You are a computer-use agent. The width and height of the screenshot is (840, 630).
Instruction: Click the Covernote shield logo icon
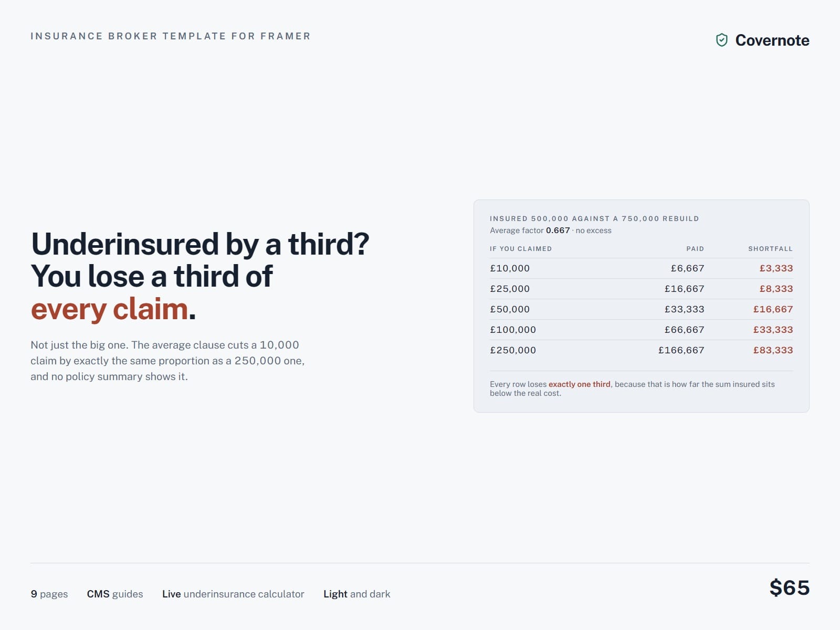click(722, 40)
